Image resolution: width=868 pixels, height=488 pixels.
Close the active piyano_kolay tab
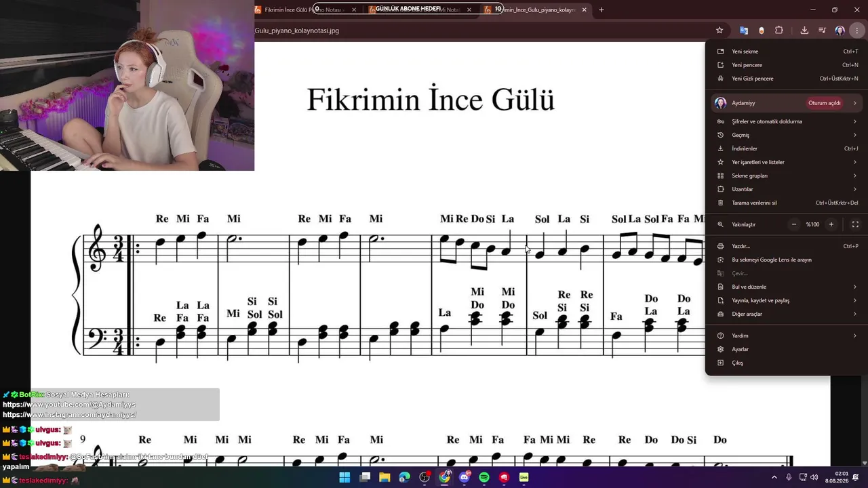584,9
